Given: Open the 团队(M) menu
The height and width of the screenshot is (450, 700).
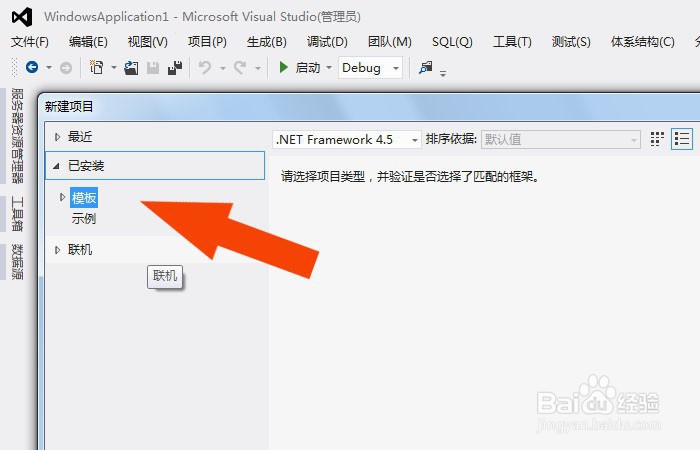Looking at the screenshot, I should [x=390, y=42].
